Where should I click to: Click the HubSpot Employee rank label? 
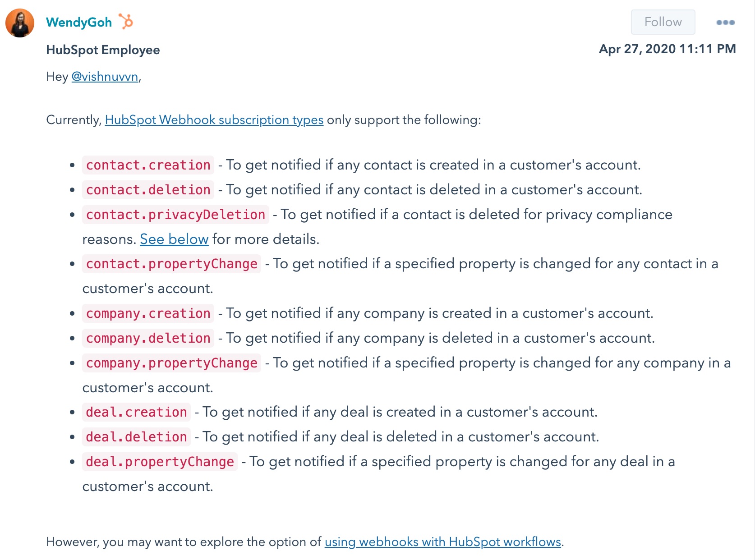pyautogui.click(x=103, y=50)
